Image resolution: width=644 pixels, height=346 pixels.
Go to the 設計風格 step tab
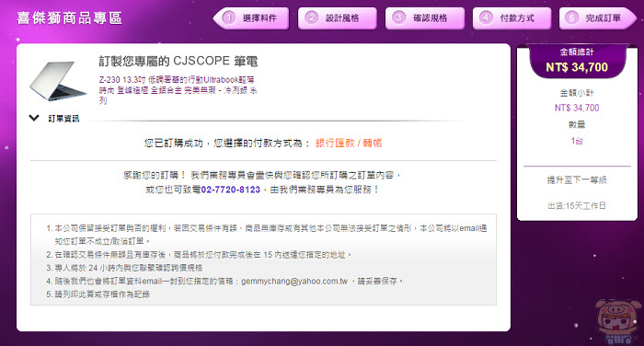[338, 18]
